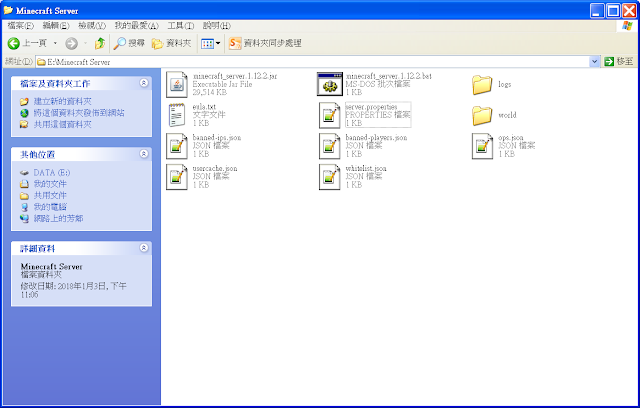Open the Back button history dropdown
This screenshot has width=640, height=408.
55,43
